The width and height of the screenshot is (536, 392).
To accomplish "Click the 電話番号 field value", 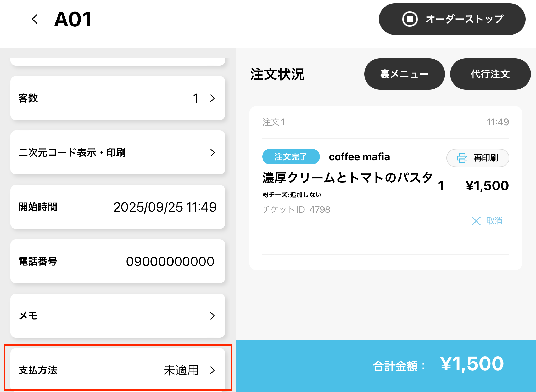I will (x=170, y=261).
